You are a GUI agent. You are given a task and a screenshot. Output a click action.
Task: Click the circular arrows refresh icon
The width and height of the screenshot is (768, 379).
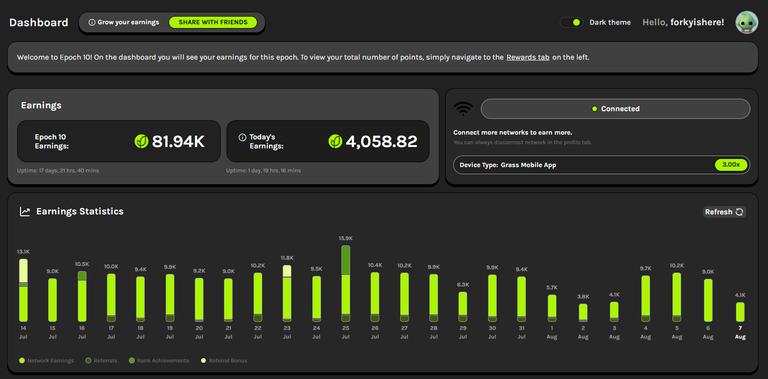pyautogui.click(x=739, y=212)
